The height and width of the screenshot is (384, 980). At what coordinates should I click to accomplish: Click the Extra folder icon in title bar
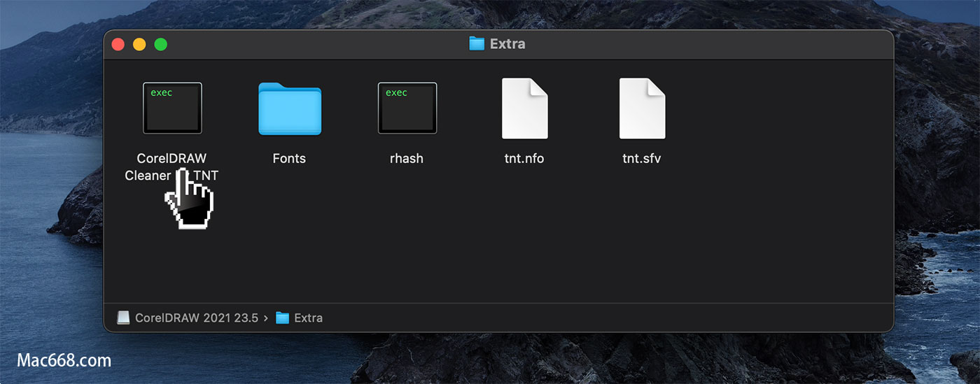coord(477,43)
